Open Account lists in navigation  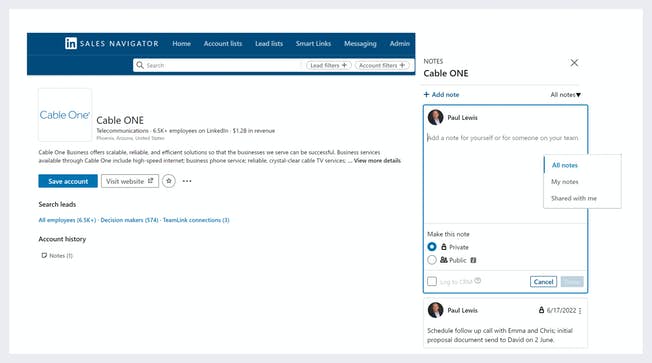pos(223,44)
